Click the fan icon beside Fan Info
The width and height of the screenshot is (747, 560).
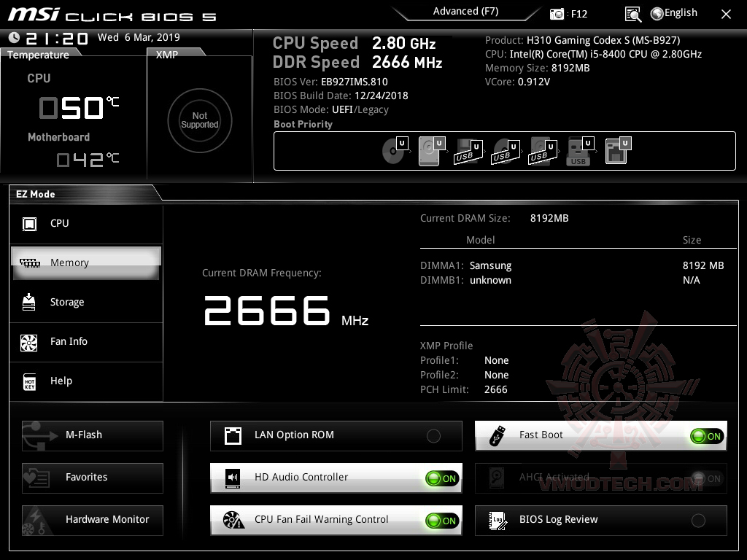pos(29,343)
